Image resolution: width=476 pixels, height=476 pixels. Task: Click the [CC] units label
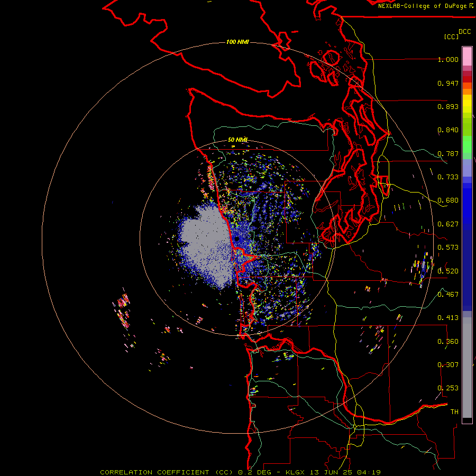[451, 36]
